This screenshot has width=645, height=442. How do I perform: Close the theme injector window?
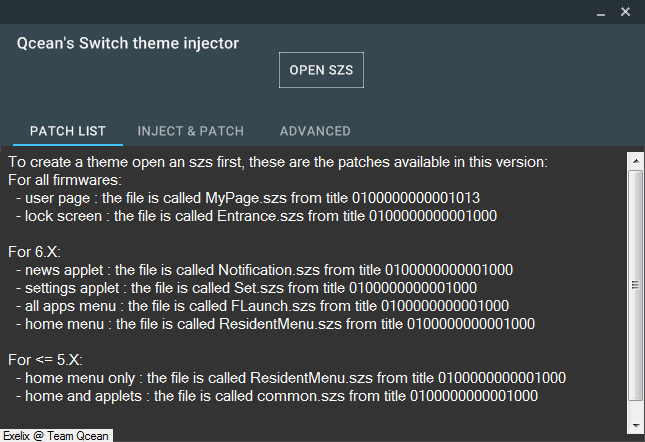626,12
